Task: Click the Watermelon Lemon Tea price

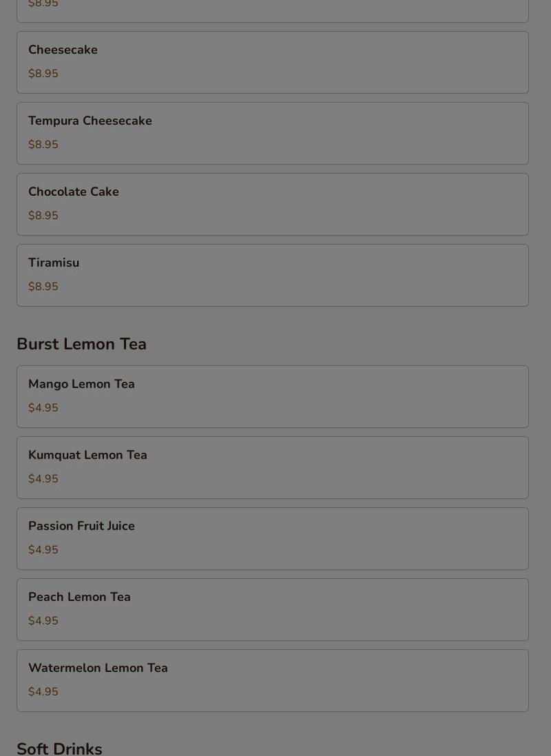Action: click(43, 691)
